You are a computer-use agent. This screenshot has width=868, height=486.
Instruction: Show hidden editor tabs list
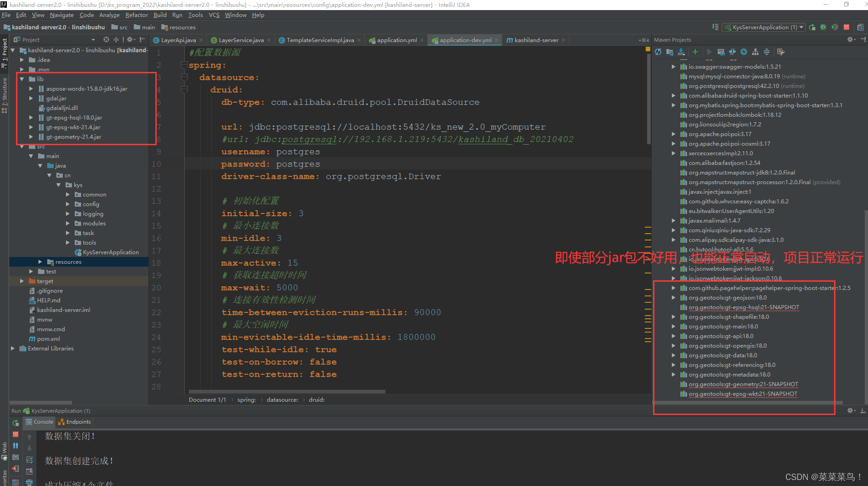(x=643, y=40)
